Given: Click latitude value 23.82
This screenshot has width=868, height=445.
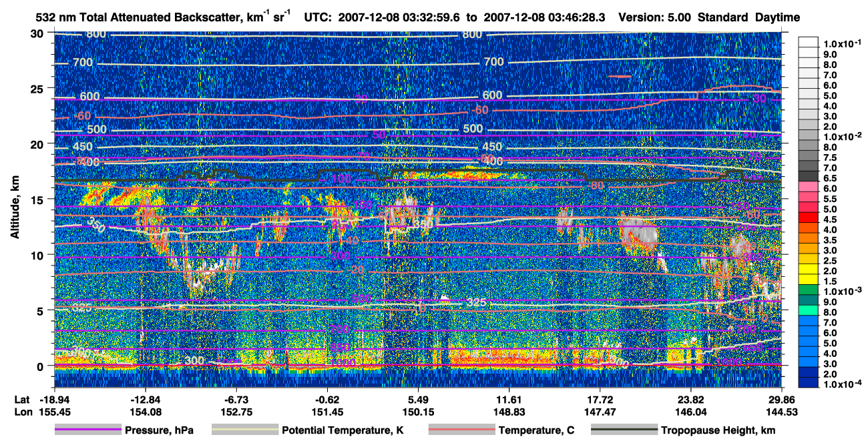Looking at the screenshot, I should [x=691, y=399].
